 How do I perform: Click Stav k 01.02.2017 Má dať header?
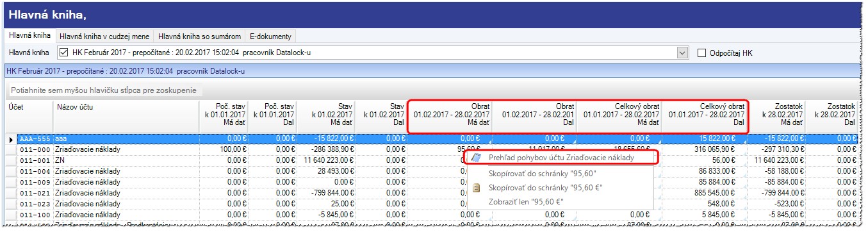click(x=325, y=117)
